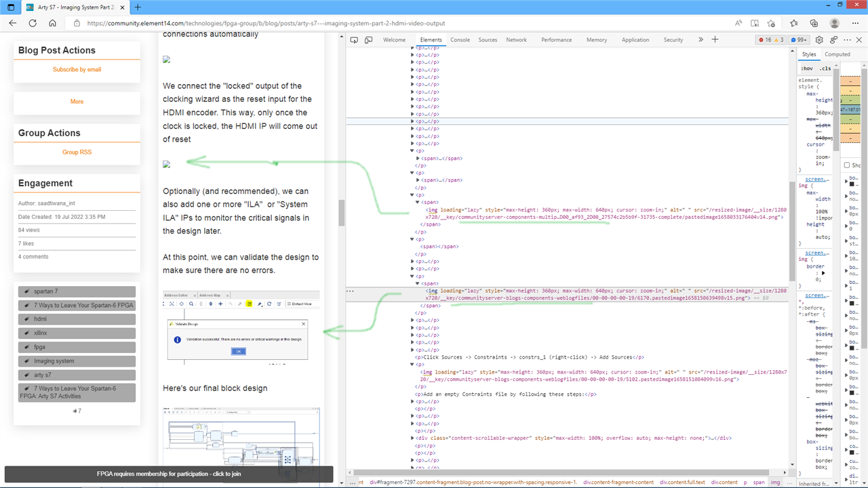
Task: Open the DevTools customize three-dot menu
Action: pos(848,40)
